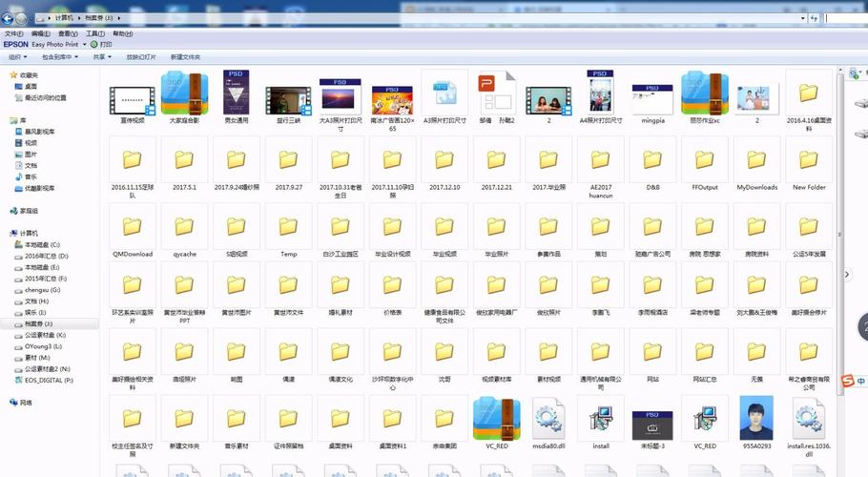
Task: Expand the 共享 toolbar dropdown
Action: [x=102, y=57]
